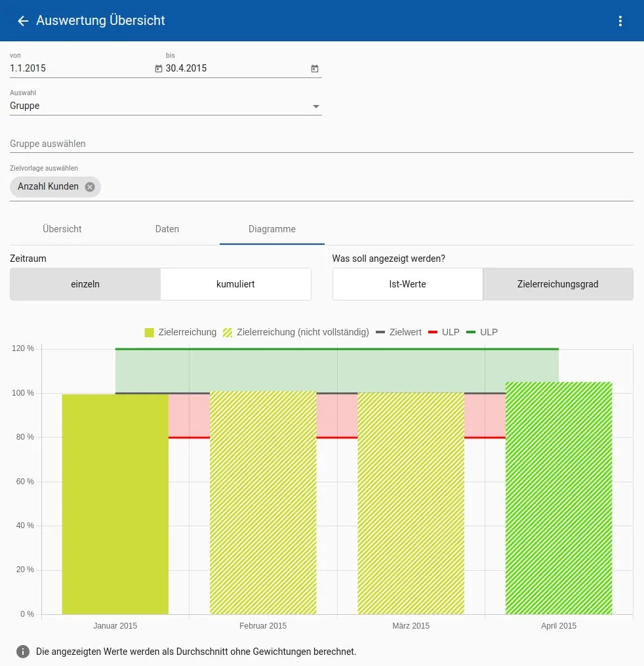Click the back arrow icon
The width and height of the screenshot is (644, 666).
point(23,21)
